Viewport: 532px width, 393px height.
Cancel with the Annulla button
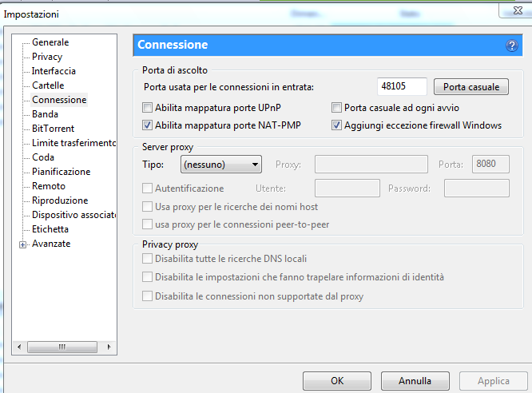tap(415, 381)
